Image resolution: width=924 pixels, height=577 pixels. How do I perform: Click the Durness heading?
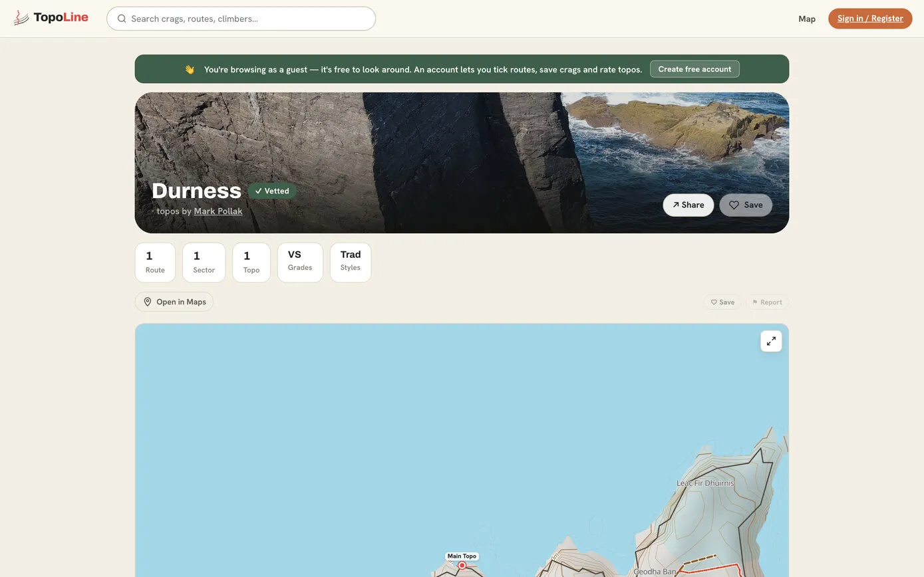(196, 191)
